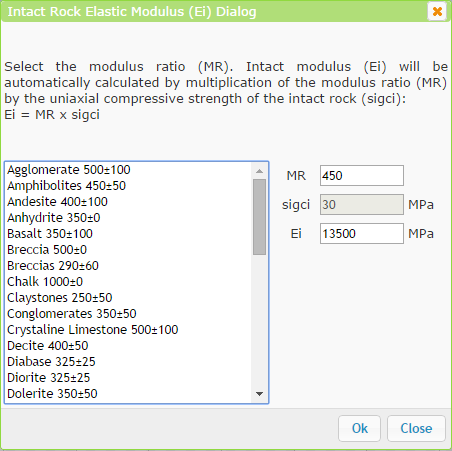Select Diabase 325±25 entry

point(129,362)
